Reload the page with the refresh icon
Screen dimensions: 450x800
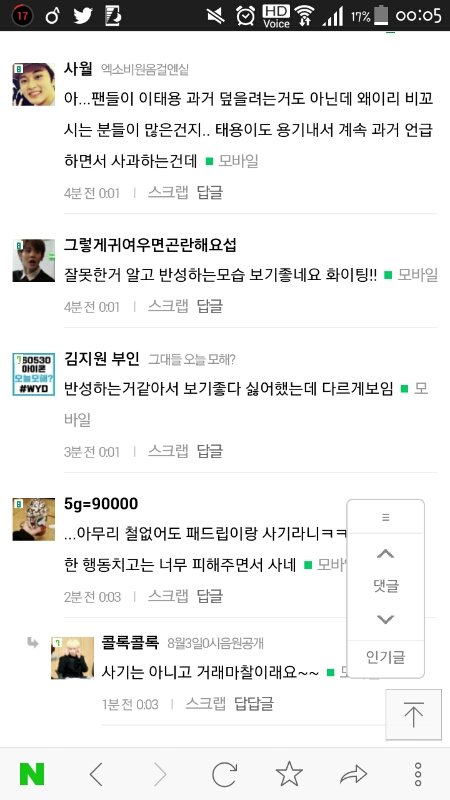tap(224, 774)
